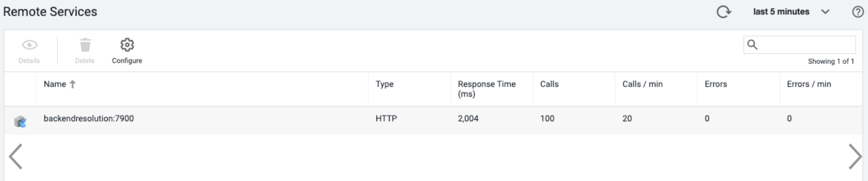Click the time range chevron arrow

pos(825,12)
